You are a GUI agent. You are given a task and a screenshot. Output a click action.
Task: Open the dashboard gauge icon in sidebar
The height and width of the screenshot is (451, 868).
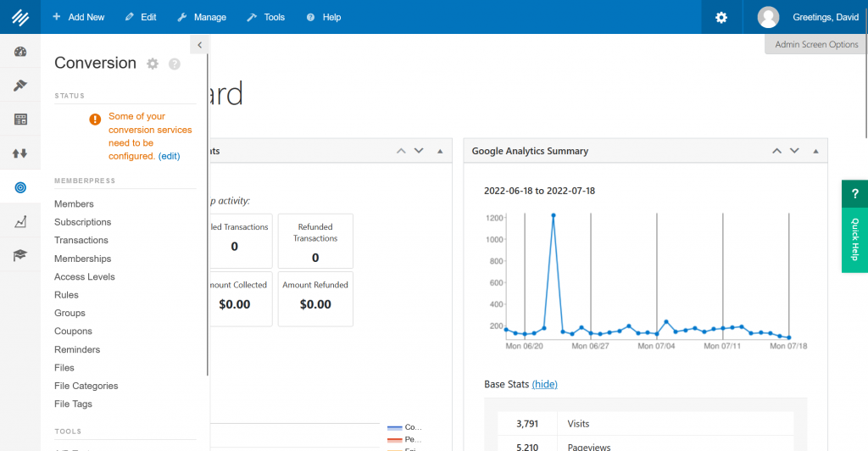click(x=20, y=52)
